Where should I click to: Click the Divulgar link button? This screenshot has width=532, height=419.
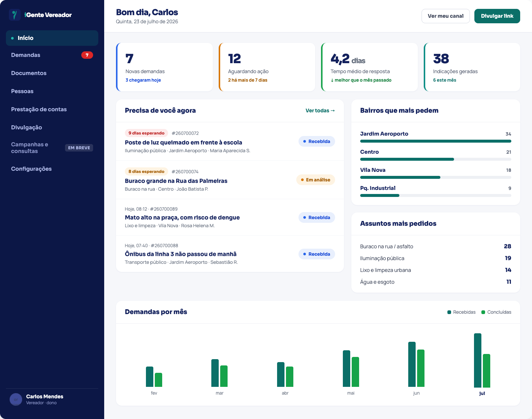(x=497, y=16)
